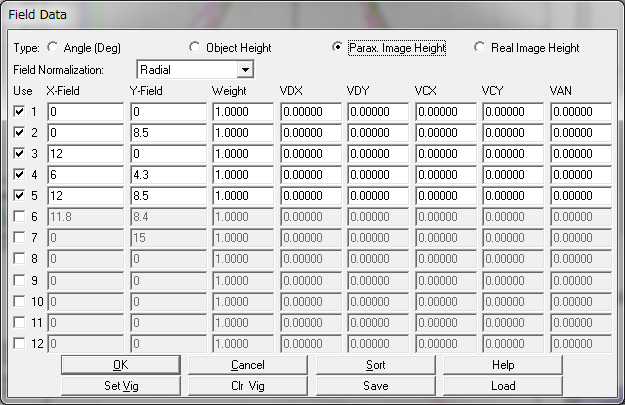Click VAN input of field 5
The image size is (625, 405).
(x=581, y=195)
